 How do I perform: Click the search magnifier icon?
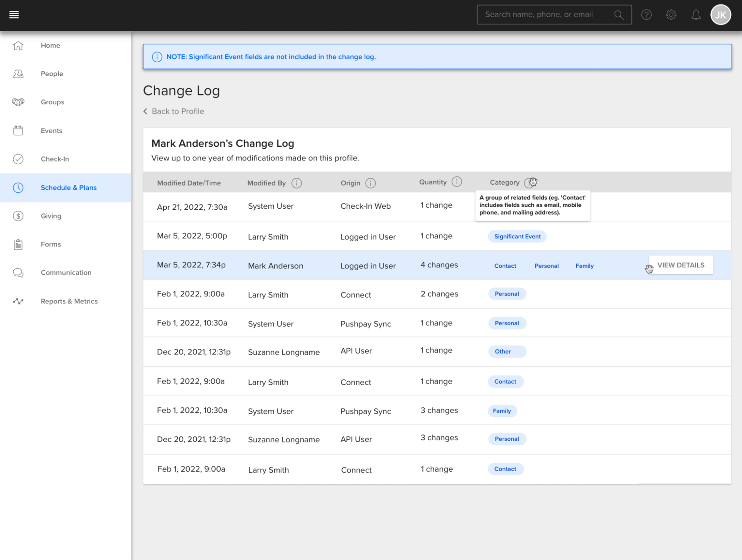point(618,15)
